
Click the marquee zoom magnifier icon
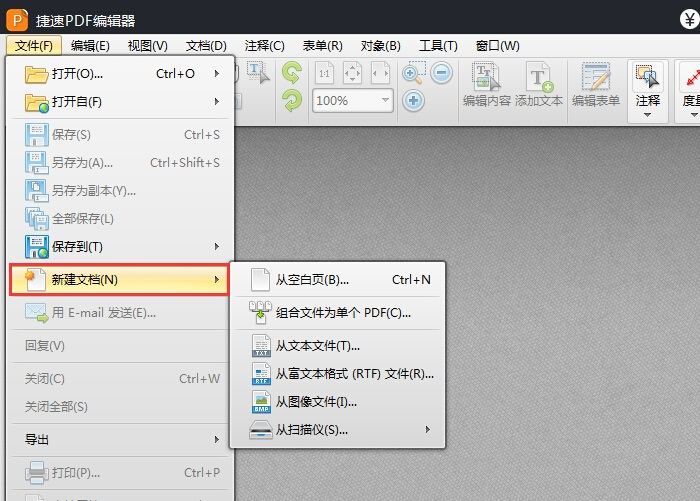tap(413, 73)
